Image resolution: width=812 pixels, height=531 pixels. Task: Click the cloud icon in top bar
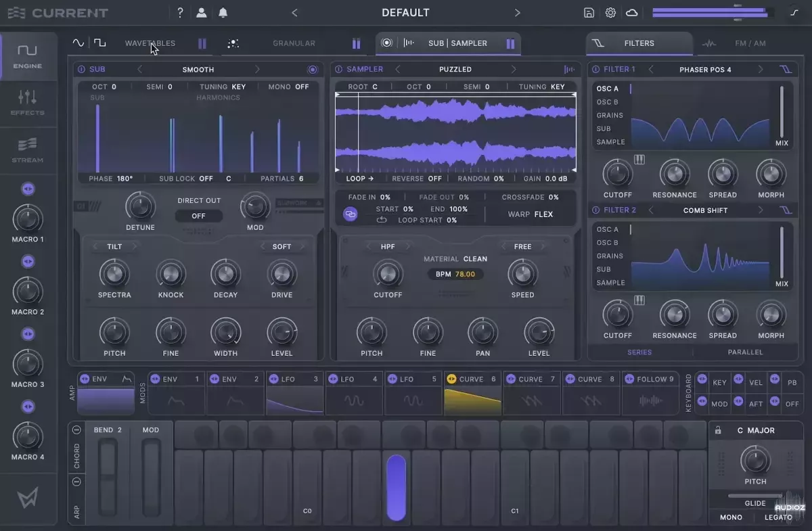(x=631, y=13)
